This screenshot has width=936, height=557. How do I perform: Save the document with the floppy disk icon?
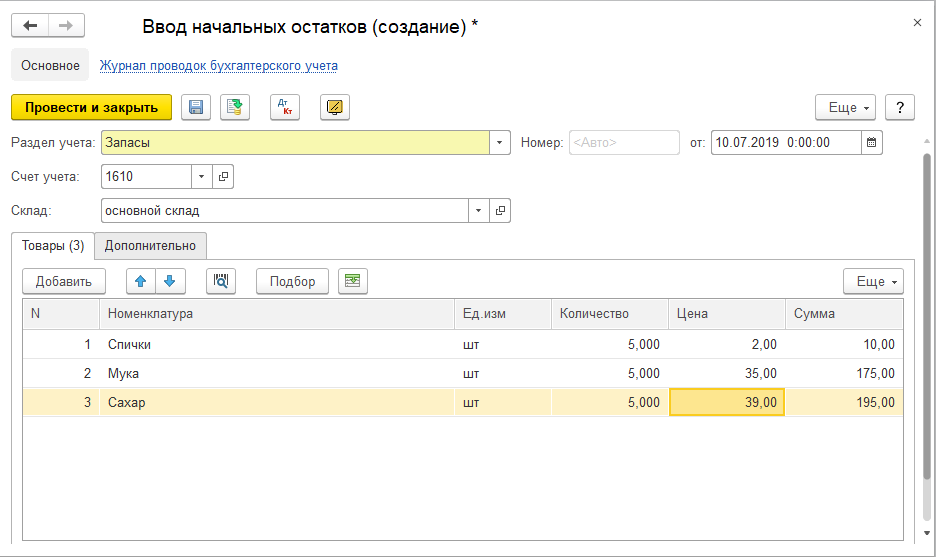(x=196, y=108)
